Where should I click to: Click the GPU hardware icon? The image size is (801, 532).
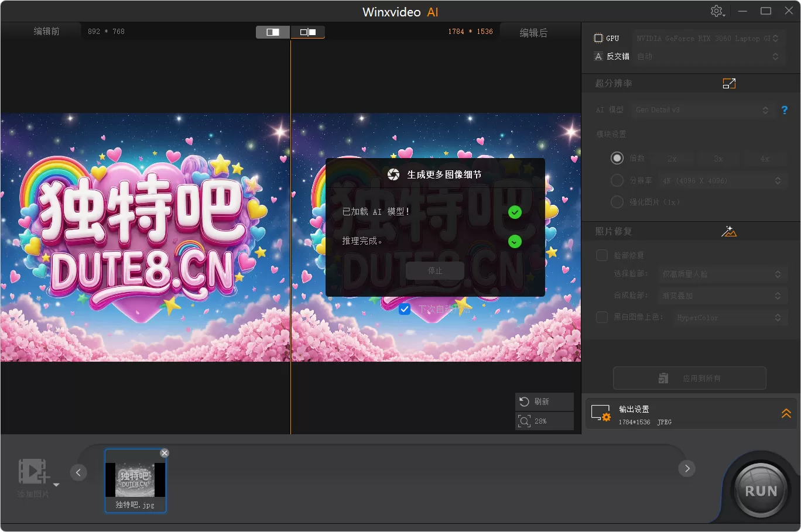point(598,37)
